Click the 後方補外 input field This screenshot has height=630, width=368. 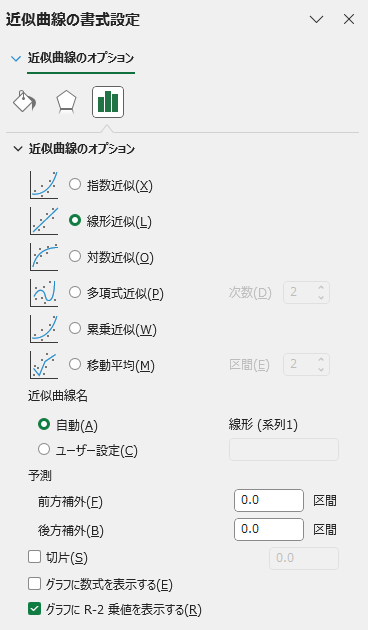pos(269,529)
